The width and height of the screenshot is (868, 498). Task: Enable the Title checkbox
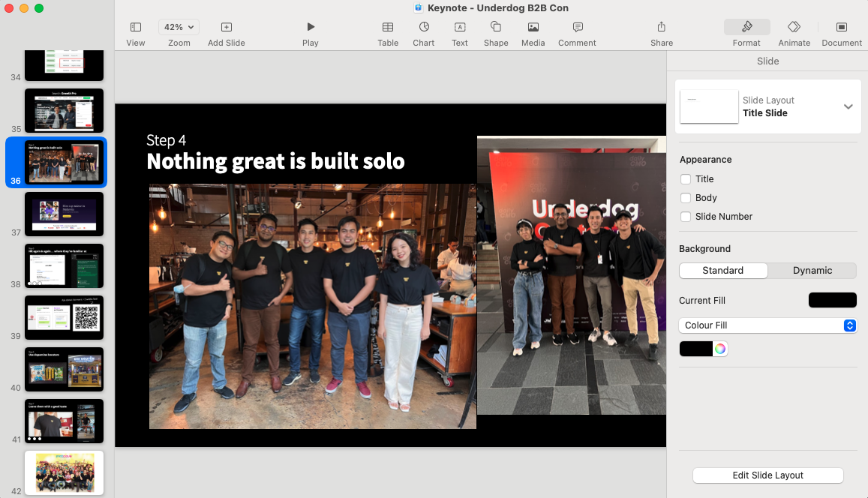pyautogui.click(x=686, y=179)
